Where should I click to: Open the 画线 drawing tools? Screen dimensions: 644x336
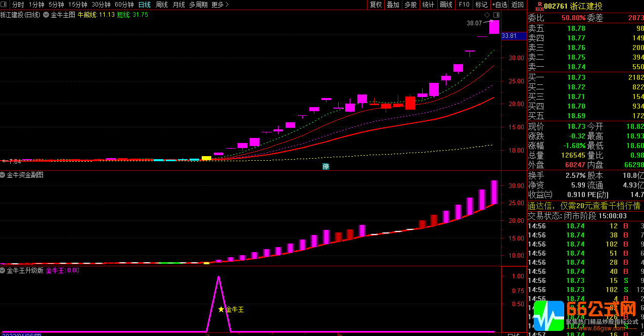tap(446, 5)
